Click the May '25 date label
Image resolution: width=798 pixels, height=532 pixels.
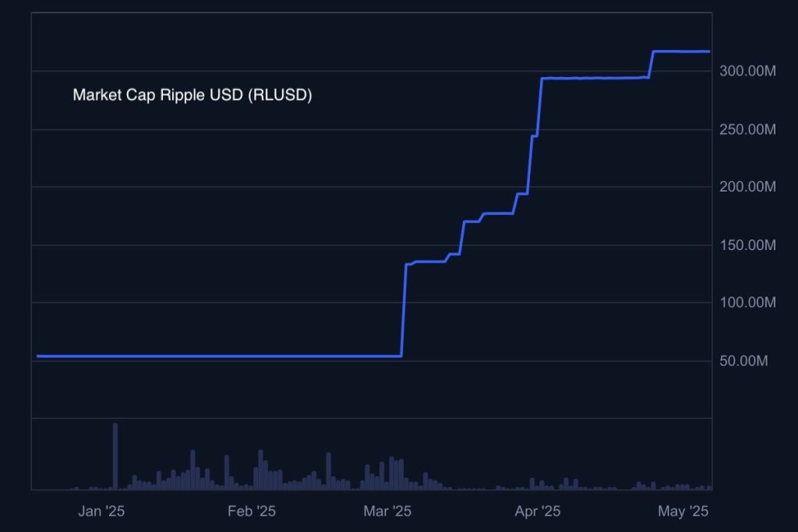tap(683, 511)
